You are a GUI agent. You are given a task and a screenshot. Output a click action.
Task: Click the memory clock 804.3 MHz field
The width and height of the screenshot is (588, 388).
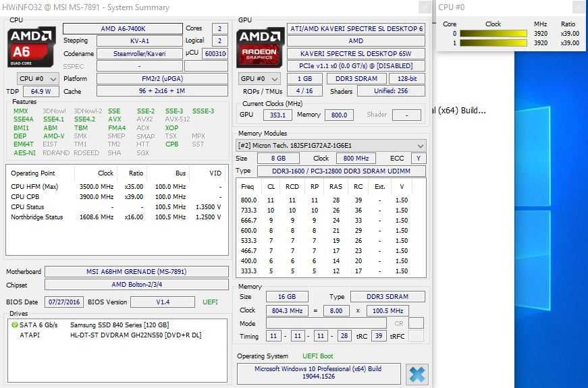[x=287, y=311]
